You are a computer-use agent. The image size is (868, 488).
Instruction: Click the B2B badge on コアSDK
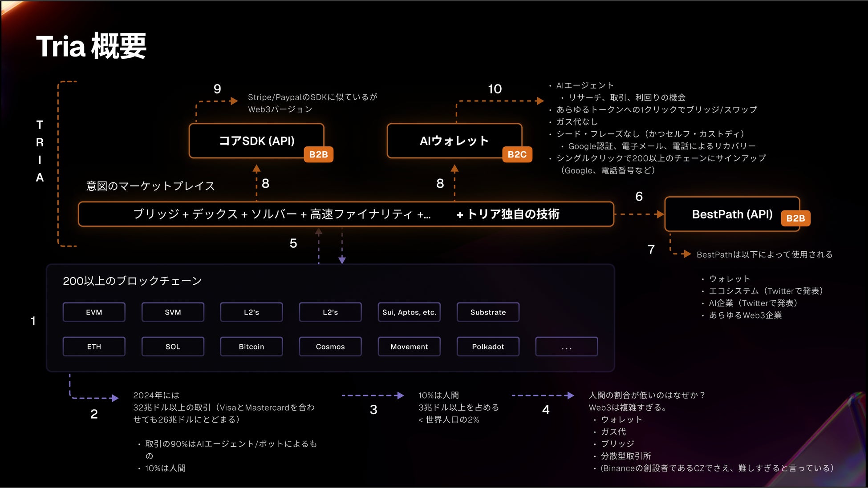pos(318,154)
